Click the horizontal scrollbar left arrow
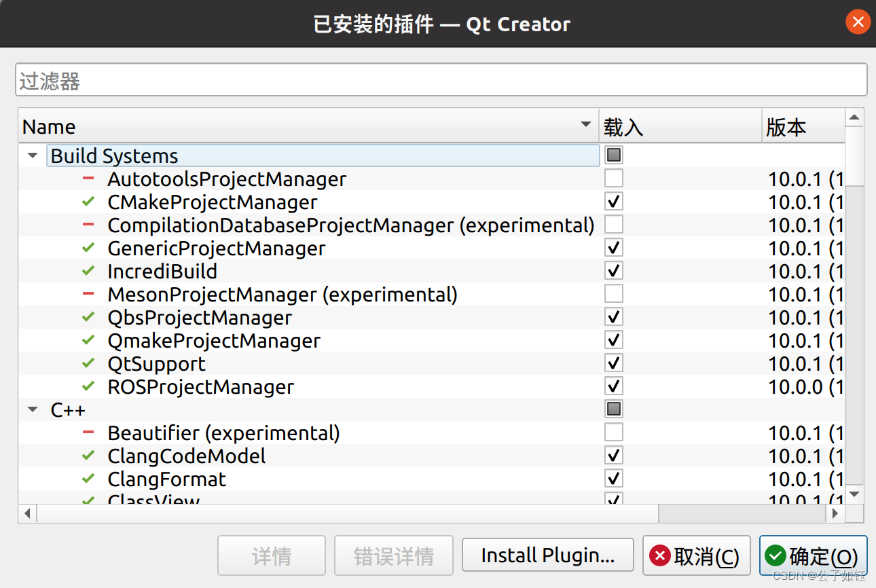Viewport: 876px width, 588px height. [28, 513]
